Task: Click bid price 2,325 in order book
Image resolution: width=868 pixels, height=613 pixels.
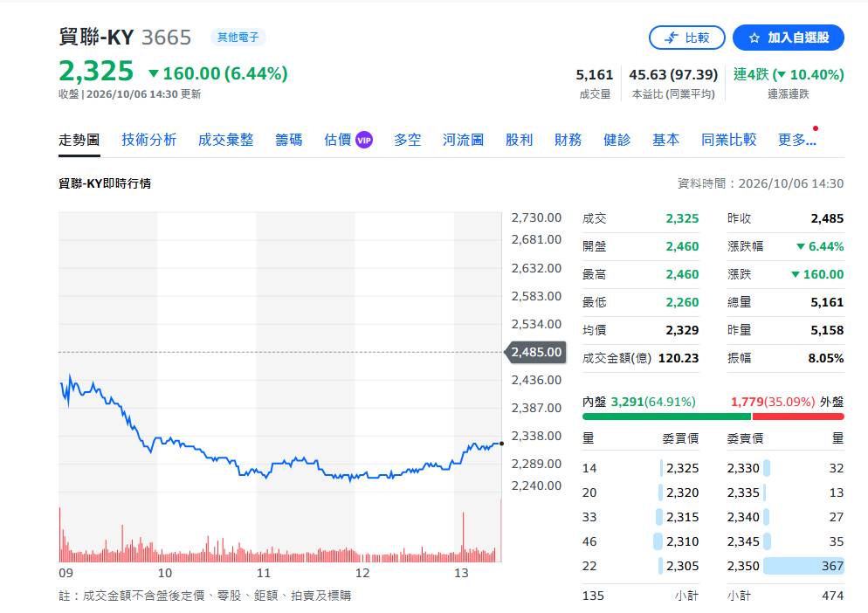Action: point(682,468)
